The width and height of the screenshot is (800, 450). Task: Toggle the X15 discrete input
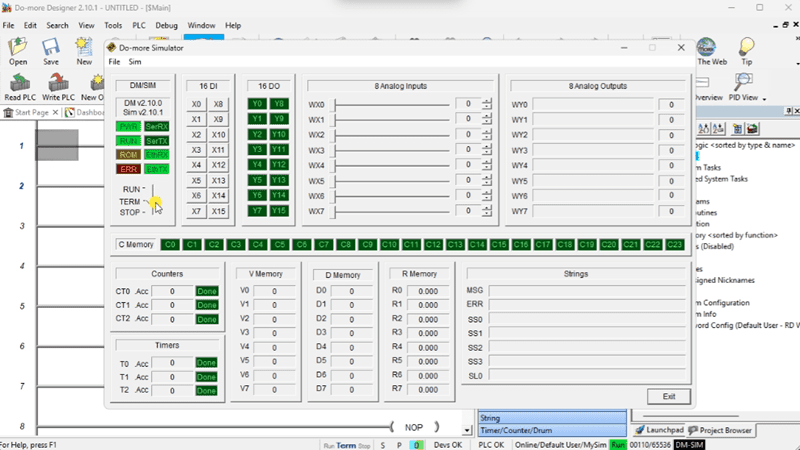point(218,211)
